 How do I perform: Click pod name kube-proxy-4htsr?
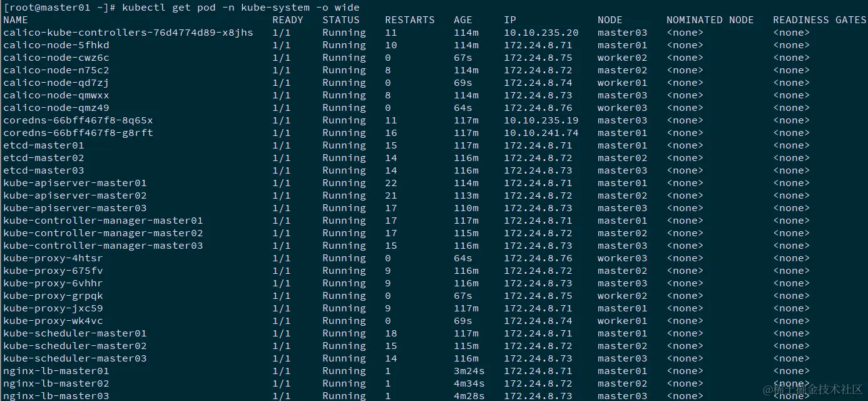[53, 258]
